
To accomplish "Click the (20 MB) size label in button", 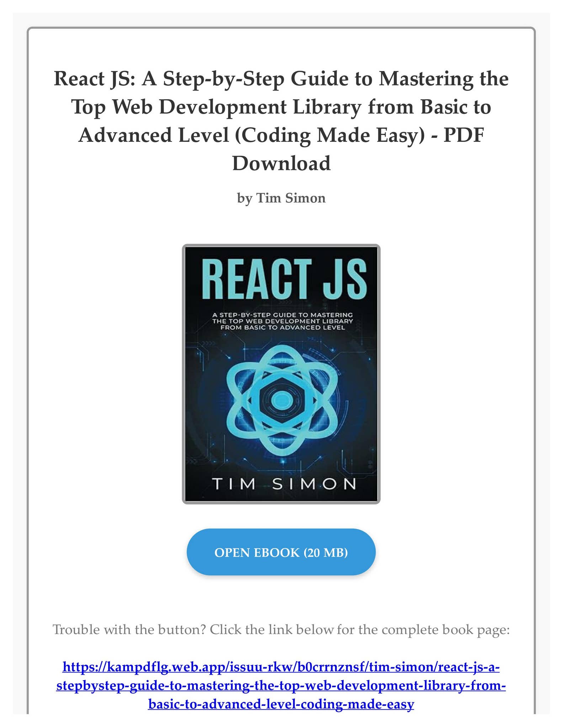I will pos(325,552).
